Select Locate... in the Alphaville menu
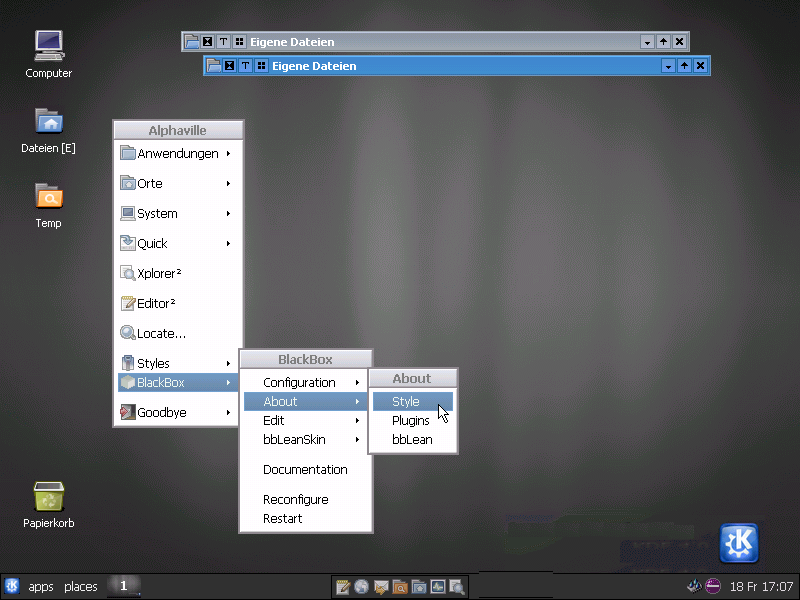Screen dimensions: 800x600 click(177, 333)
